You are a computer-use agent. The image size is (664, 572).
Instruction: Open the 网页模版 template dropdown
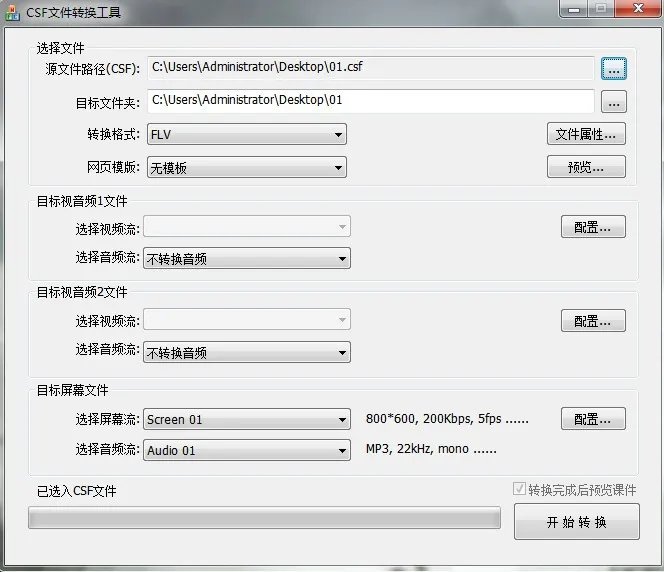pyautogui.click(x=246, y=167)
